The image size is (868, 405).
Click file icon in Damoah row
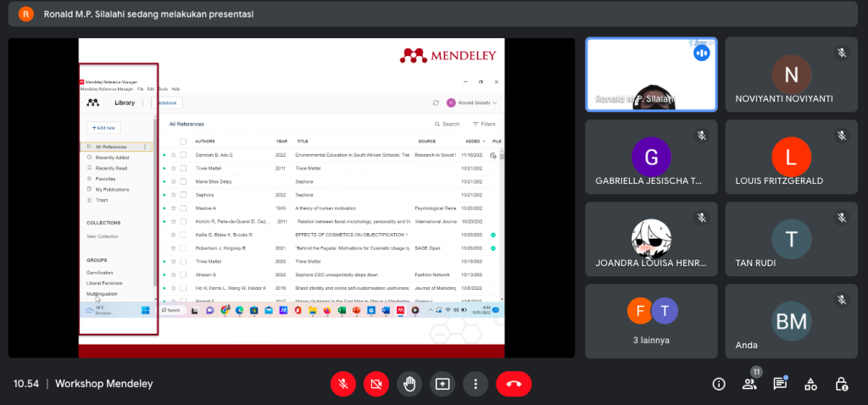coord(493,155)
